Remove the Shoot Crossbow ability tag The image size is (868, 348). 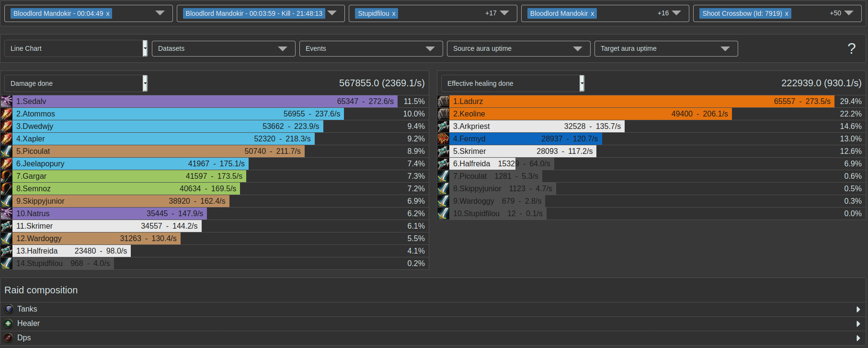787,13
